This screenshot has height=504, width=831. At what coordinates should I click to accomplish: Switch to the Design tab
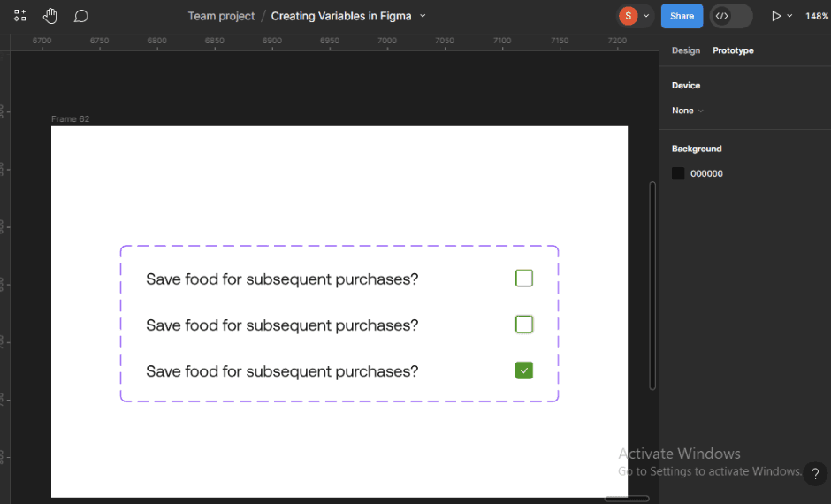[686, 50]
